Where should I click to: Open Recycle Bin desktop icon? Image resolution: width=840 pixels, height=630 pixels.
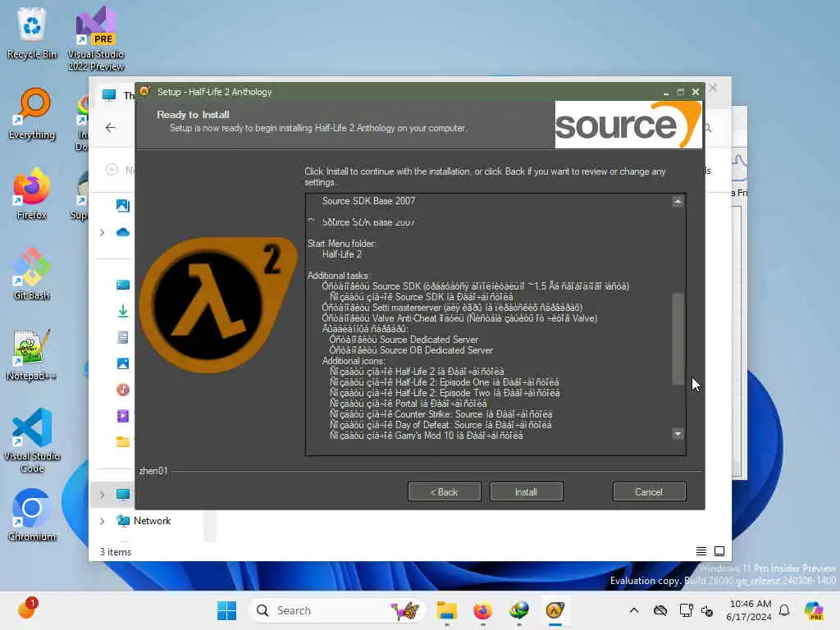pyautogui.click(x=32, y=32)
